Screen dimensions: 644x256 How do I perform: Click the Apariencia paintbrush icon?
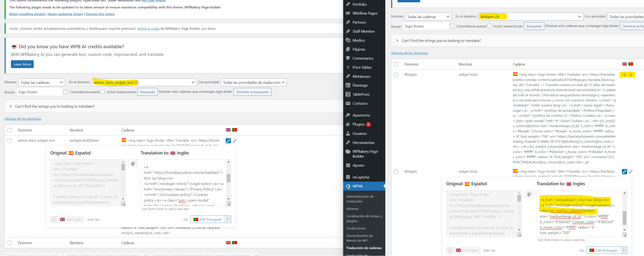[x=348, y=115]
